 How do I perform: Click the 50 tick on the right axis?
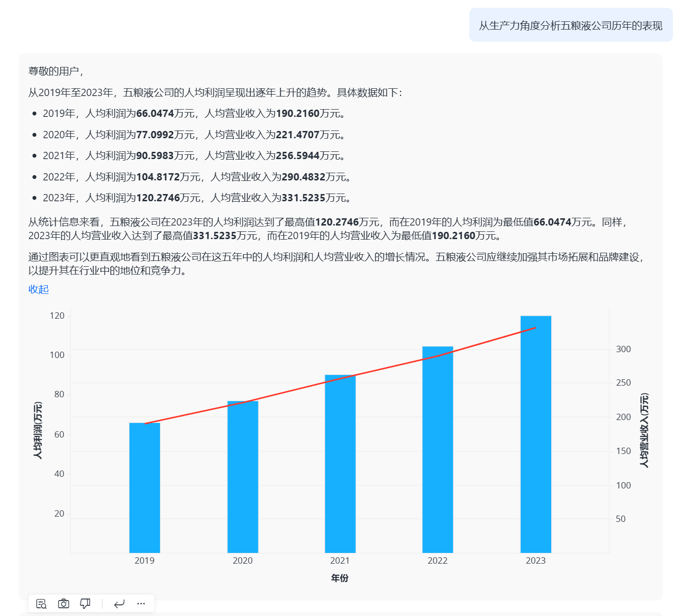point(621,519)
